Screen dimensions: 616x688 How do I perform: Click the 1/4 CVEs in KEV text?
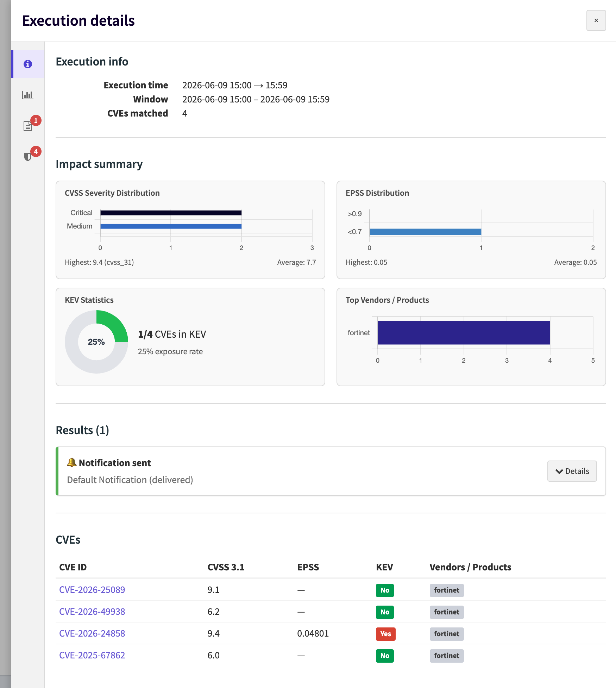[172, 334]
